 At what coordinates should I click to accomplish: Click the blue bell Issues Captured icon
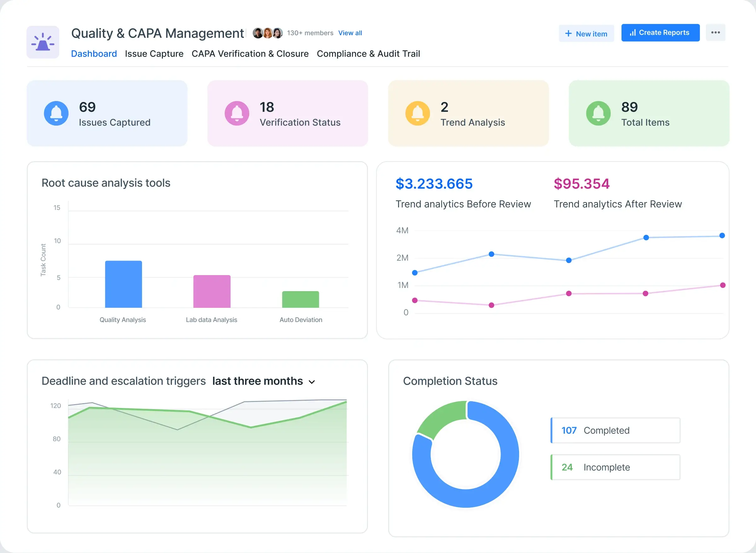[x=56, y=114]
